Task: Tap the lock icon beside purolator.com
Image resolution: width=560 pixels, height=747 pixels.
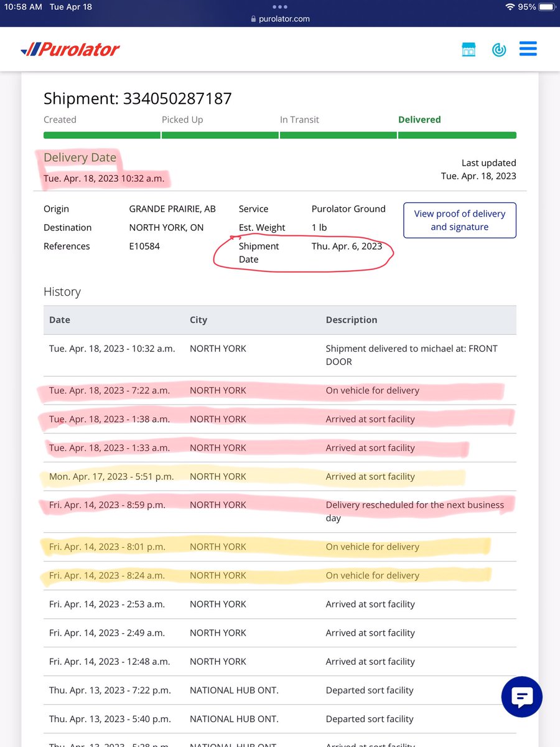Action: point(253,19)
